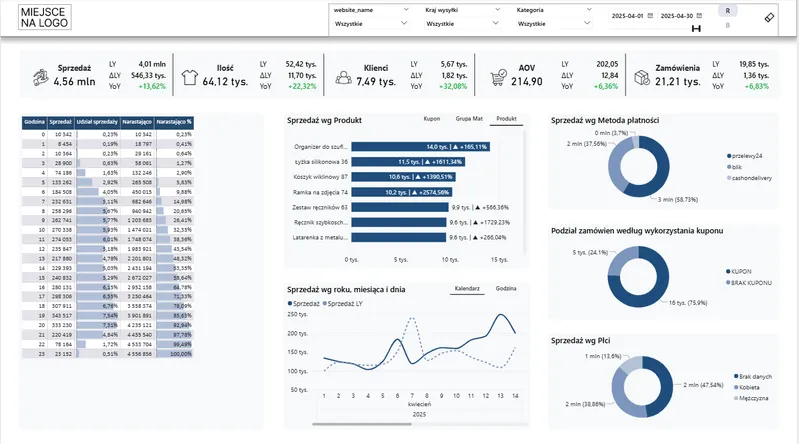This screenshot has height=444, width=799.
Task: Click the 3 mln (58,73%) donut label
Action: pyautogui.click(x=677, y=200)
